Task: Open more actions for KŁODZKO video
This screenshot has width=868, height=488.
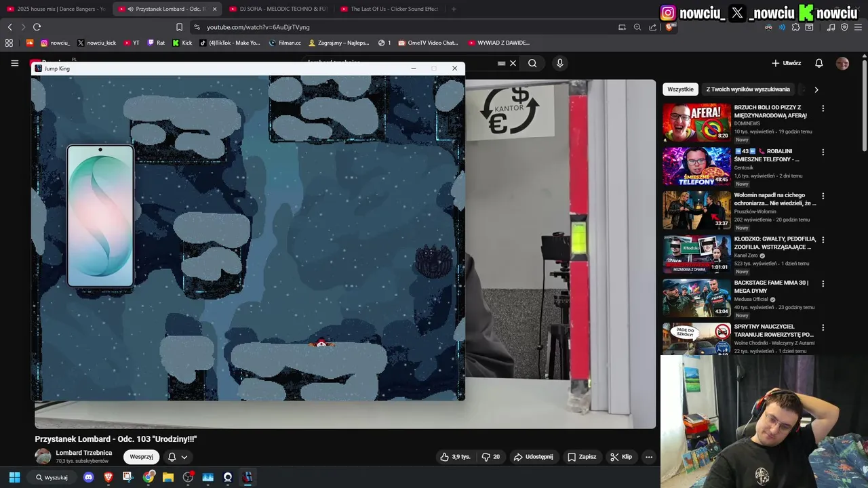Action: coord(823,240)
